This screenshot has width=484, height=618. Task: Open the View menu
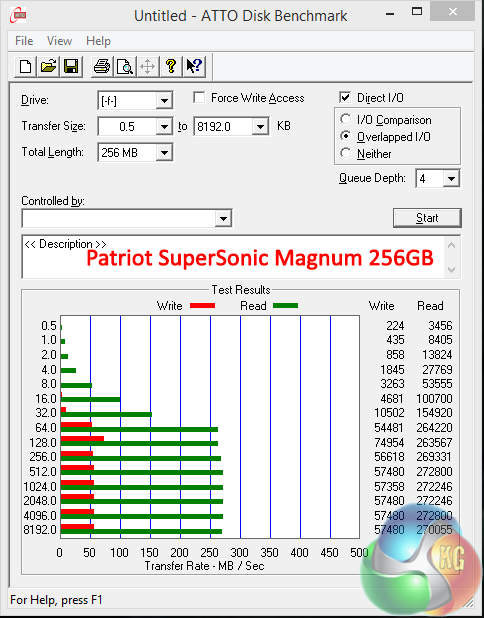coord(60,41)
